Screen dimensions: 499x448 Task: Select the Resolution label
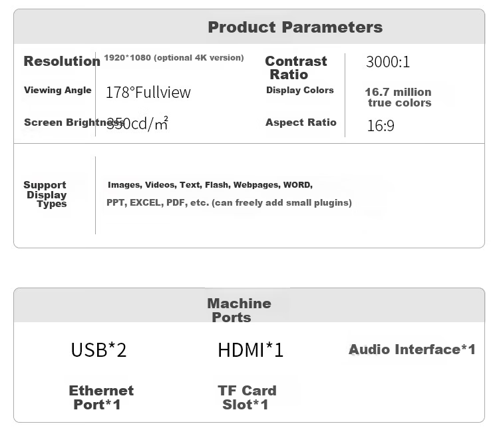click(x=62, y=61)
